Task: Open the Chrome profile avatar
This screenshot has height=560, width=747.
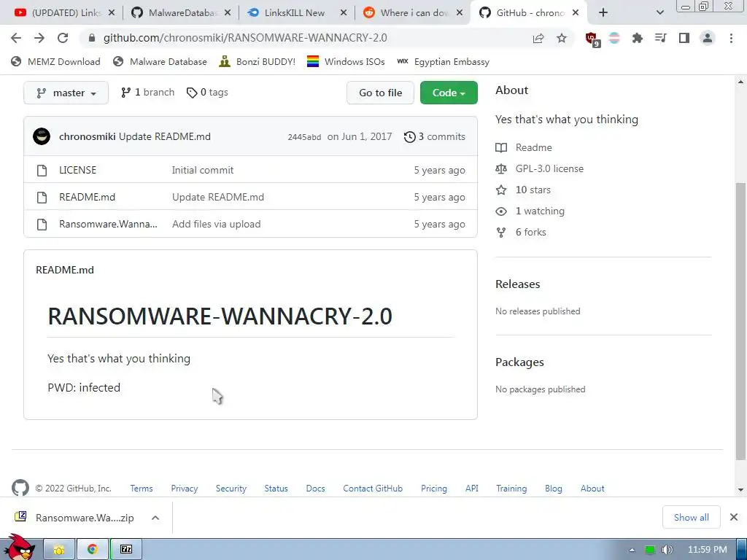Action: point(708,38)
